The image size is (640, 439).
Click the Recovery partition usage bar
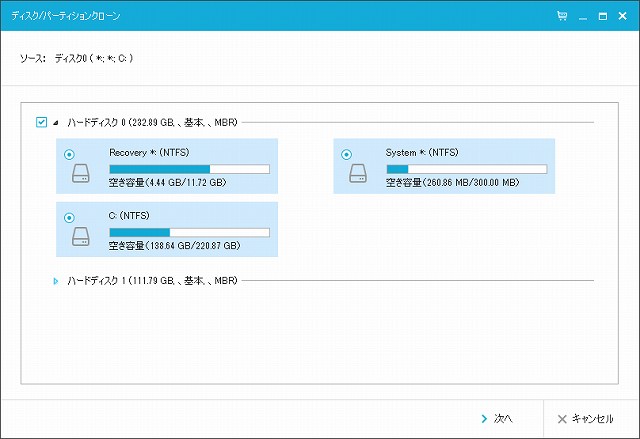(189, 169)
